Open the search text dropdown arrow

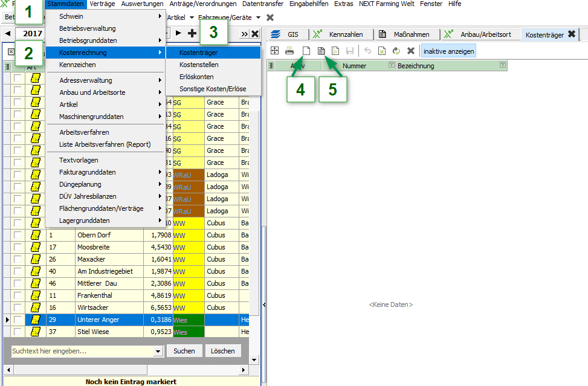click(x=158, y=351)
